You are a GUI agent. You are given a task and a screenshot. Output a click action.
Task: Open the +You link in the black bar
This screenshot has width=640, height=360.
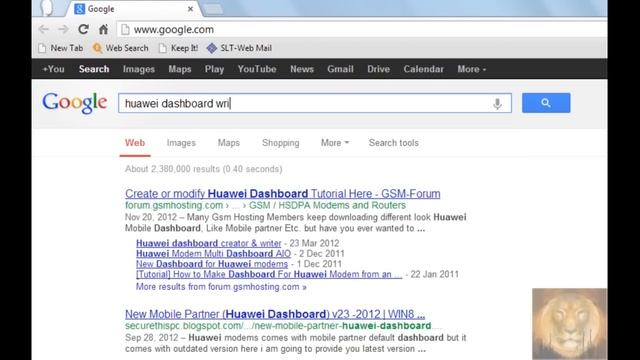click(53, 69)
